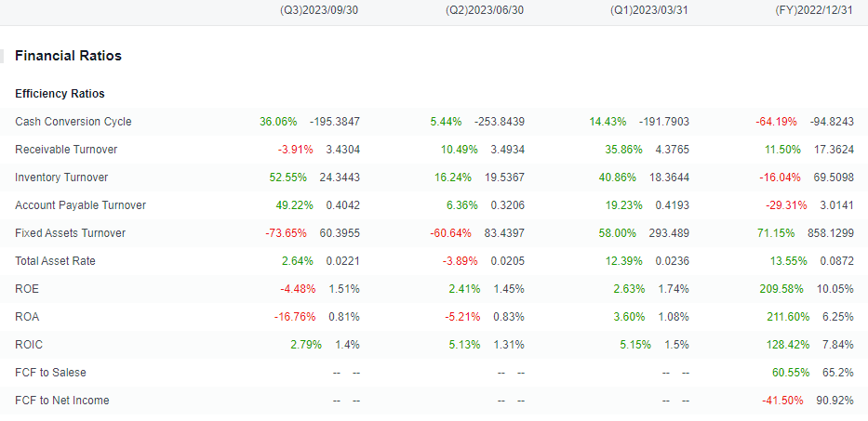The height and width of the screenshot is (421, 868).
Task: Select ROIC change 128.42%
Action: coord(787,345)
